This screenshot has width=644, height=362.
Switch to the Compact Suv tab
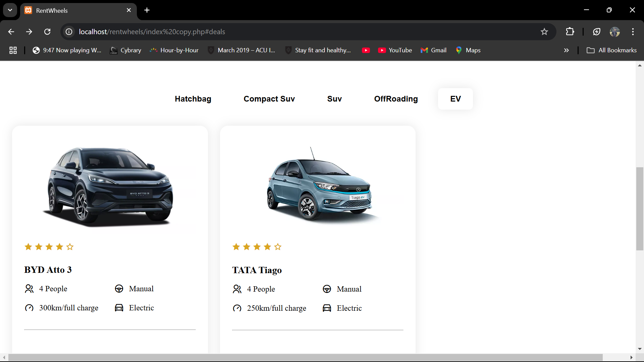(x=269, y=99)
